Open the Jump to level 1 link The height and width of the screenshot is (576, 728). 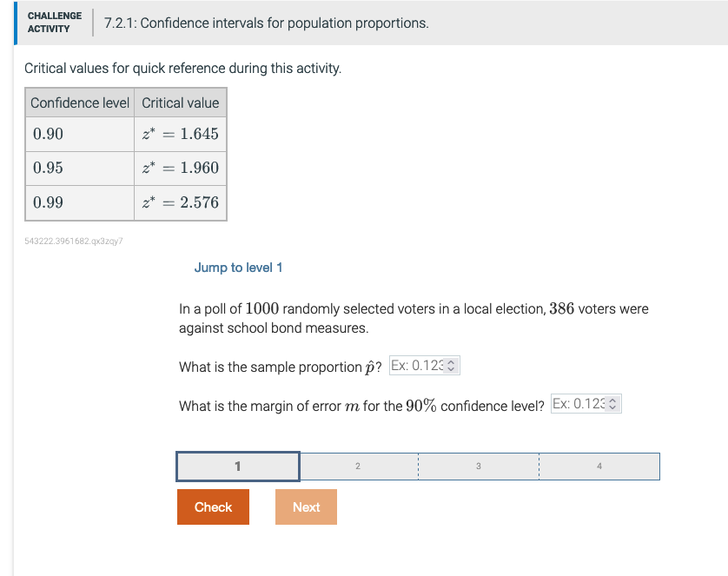(238, 268)
